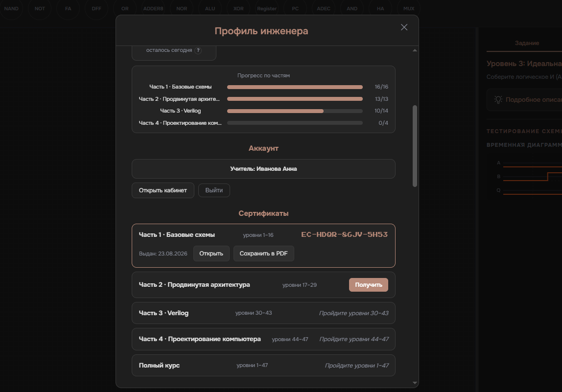
Task: Click the 'уровни 17–29' label
Action: pyautogui.click(x=300, y=285)
